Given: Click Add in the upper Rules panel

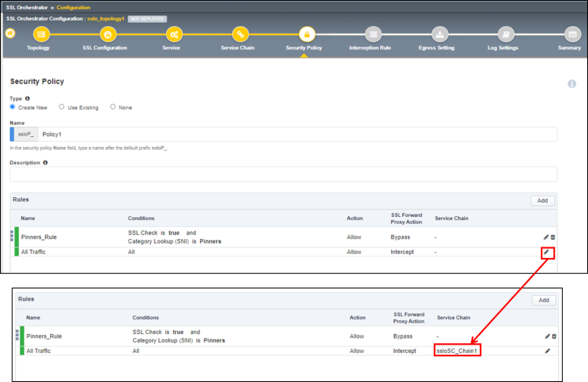Looking at the screenshot, I should 542,200.
